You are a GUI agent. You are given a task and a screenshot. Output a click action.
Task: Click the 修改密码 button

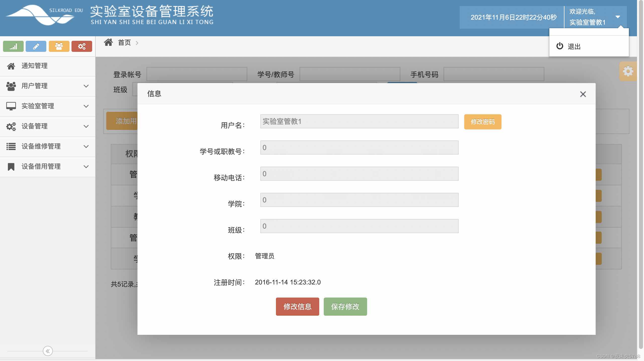483,122
